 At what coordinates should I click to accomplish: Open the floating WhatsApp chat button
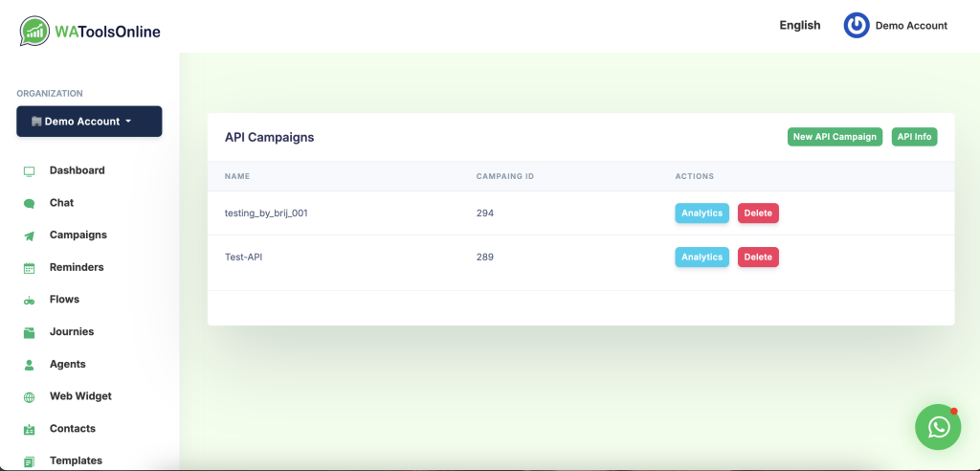click(938, 427)
